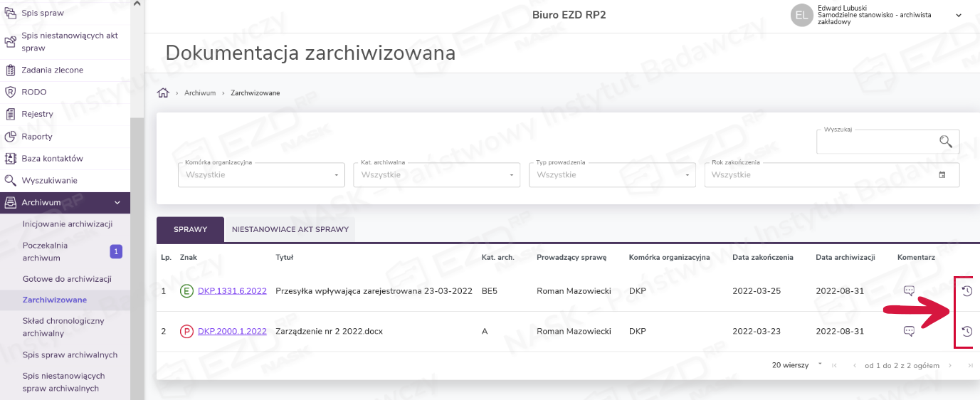
Task: Click the magnifier icon in search field
Action: click(945, 141)
